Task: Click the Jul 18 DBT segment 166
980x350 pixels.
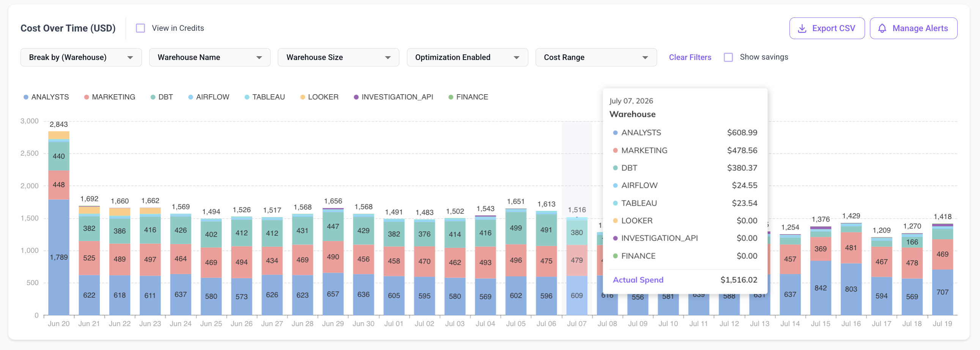Action: click(x=912, y=242)
